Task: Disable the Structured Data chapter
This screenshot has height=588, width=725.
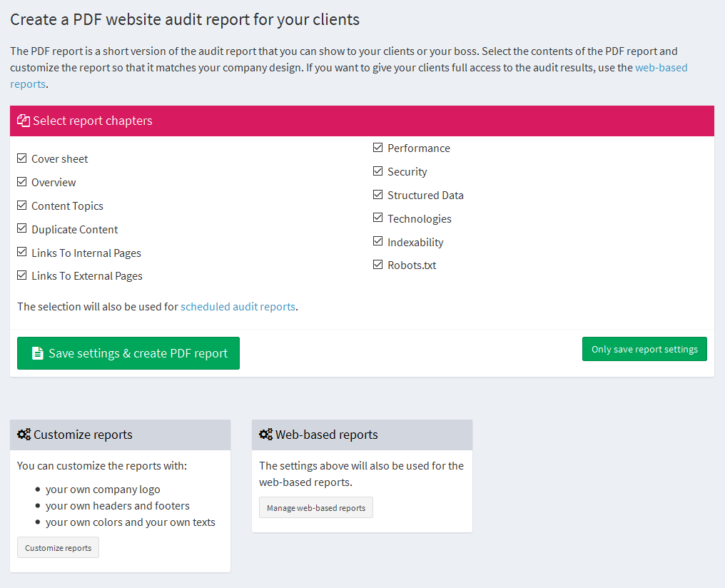Action: click(377, 194)
